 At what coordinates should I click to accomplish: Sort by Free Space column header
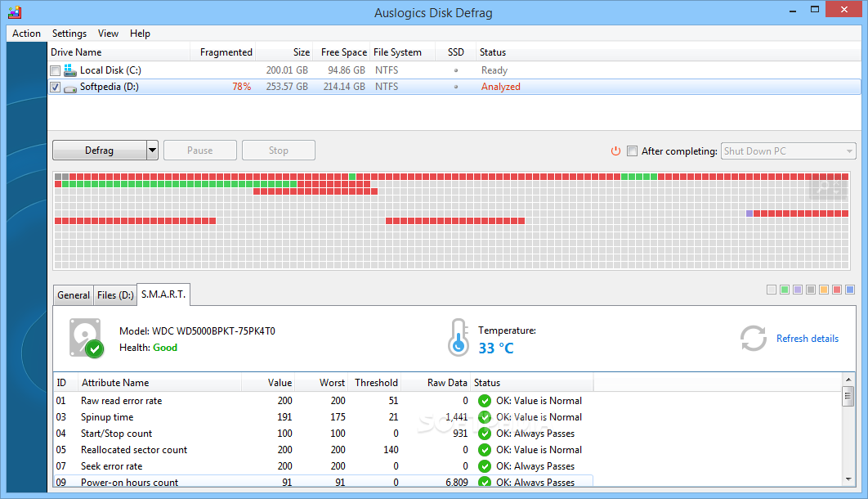(342, 52)
